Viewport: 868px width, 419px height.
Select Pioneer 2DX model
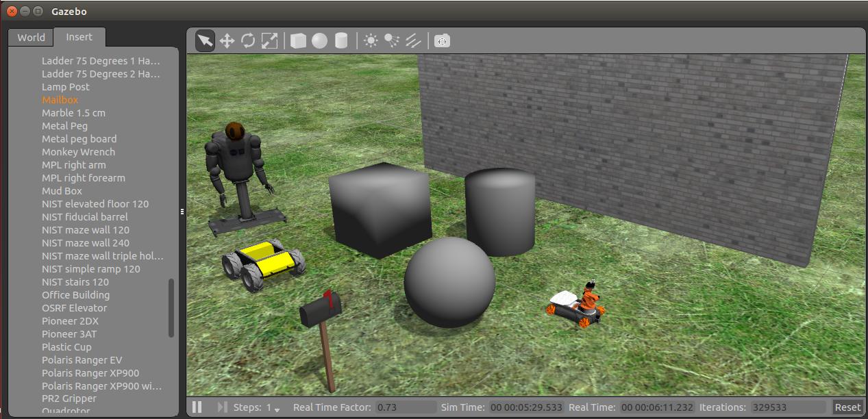[70, 320]
